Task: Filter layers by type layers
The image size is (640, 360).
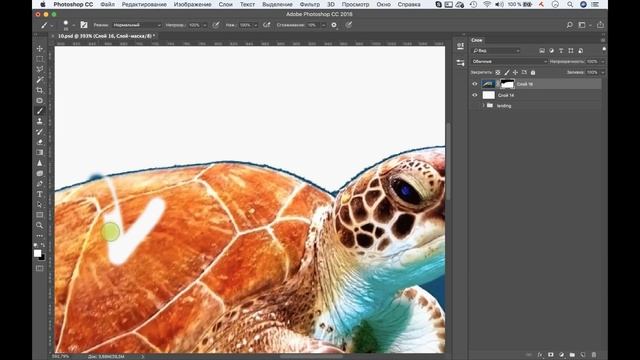Action: [561, 51]
